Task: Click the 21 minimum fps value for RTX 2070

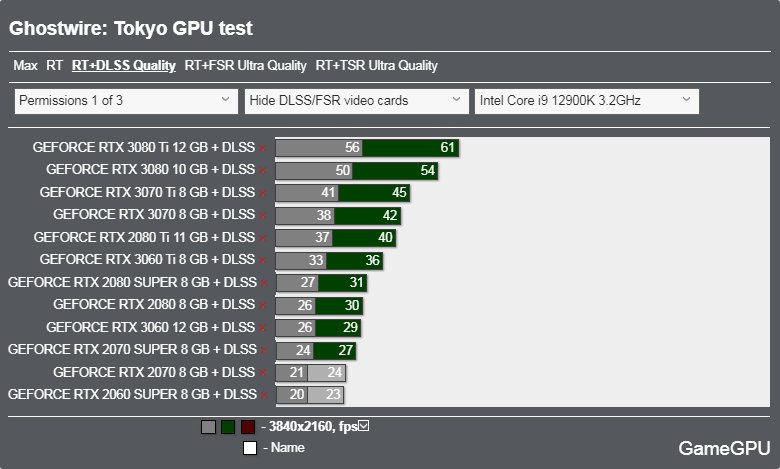Action: click(296, 373)
